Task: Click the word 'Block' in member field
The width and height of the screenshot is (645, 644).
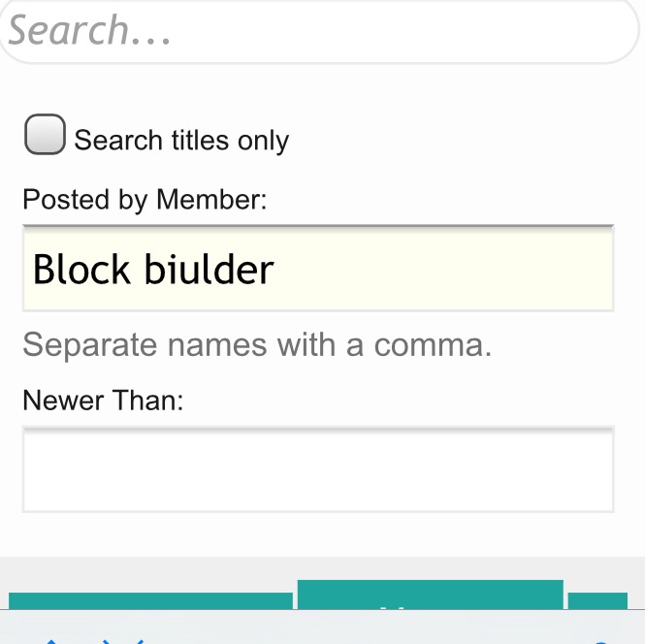Action: (81, 269)
